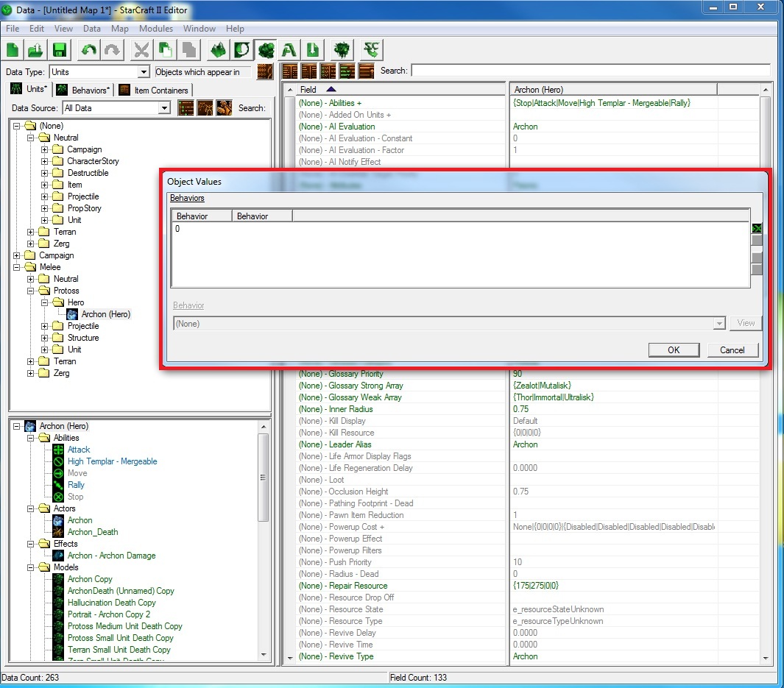Collapse the Abilities folder in Archon tree

(31, 438)
